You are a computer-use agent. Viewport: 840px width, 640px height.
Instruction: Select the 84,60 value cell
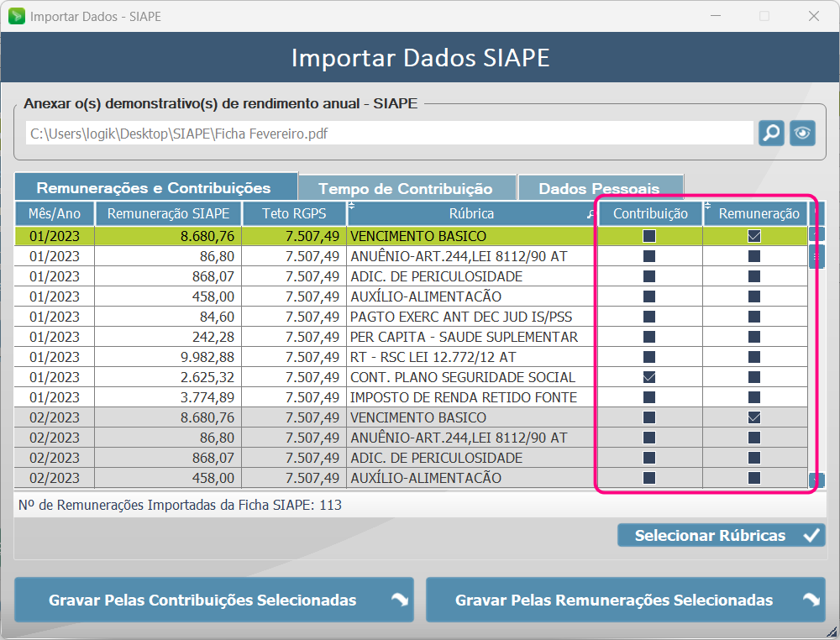click(x=168, y=317)
